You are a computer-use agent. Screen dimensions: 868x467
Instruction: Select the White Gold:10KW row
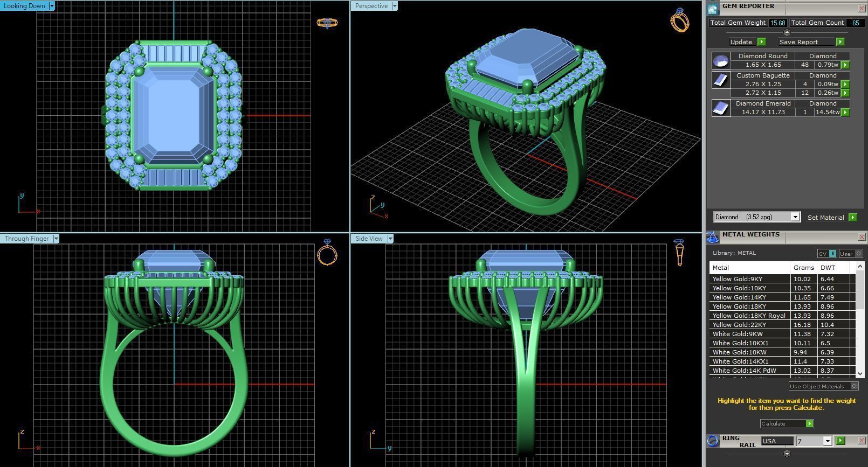coord(782,352)
